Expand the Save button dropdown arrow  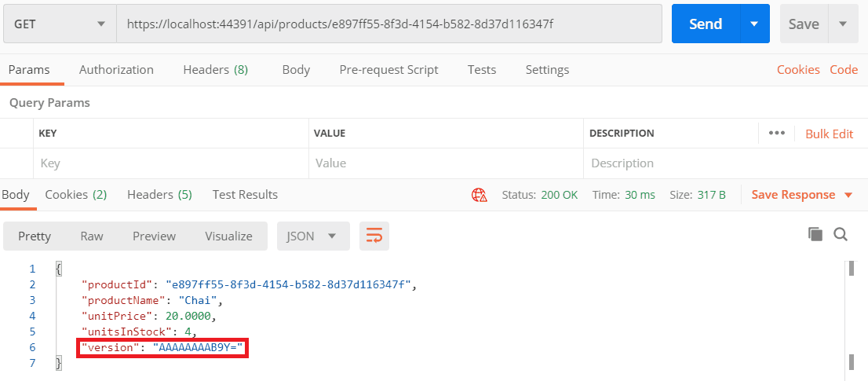pos(843,24)
